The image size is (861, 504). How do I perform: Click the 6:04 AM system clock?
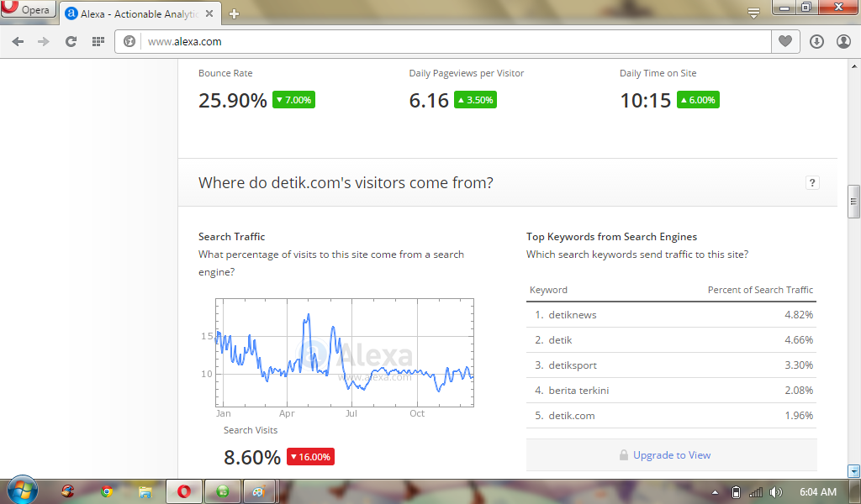[x=818, y=492]
